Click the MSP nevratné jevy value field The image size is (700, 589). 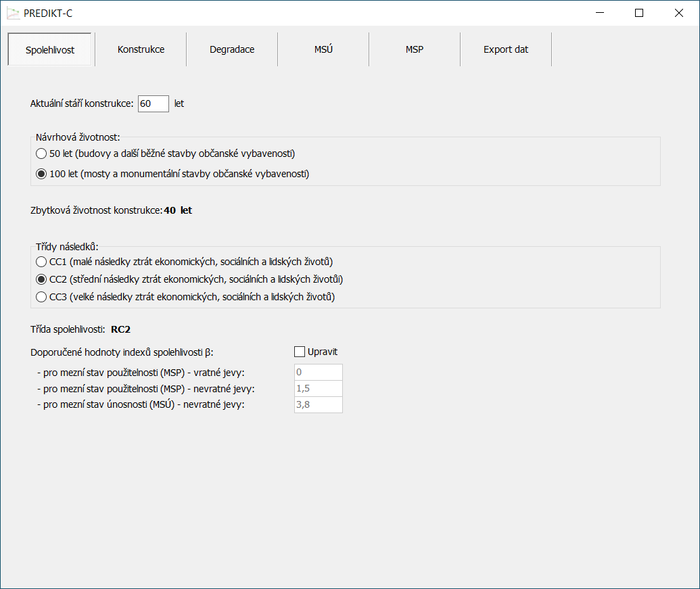319,388
